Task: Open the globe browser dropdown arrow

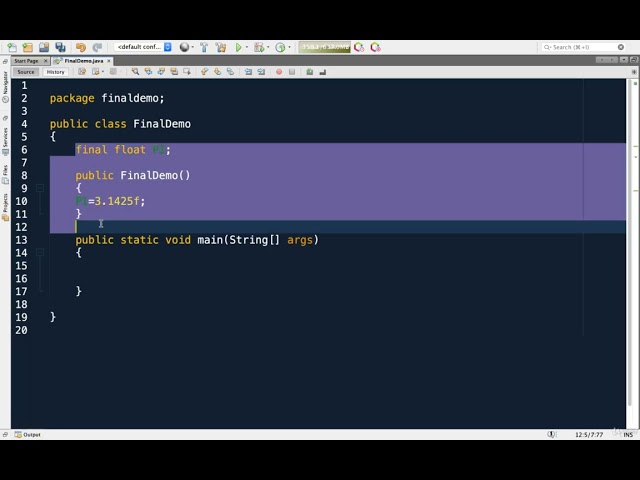Action: pos(193,47)
